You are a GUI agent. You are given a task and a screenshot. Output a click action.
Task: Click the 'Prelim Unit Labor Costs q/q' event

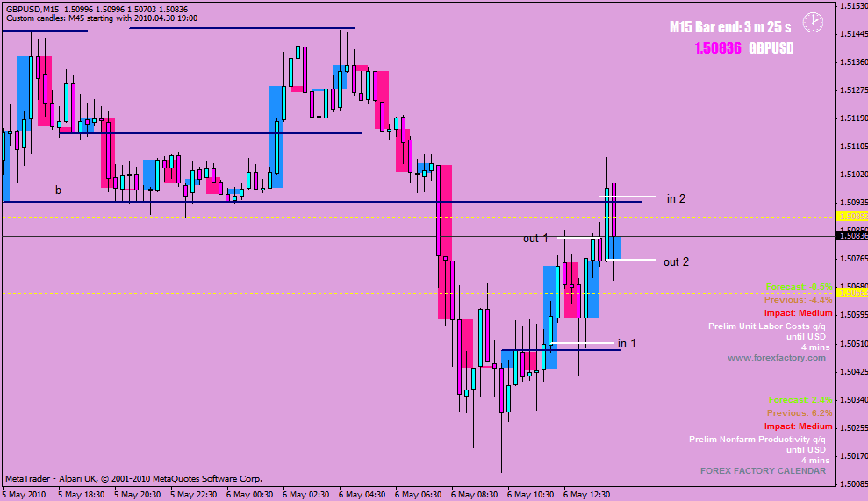(767, 326)
